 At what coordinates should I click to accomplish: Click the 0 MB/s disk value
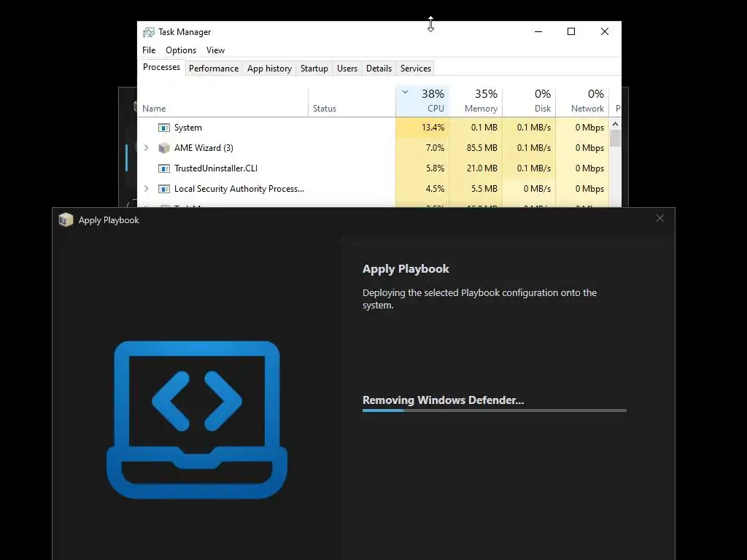pos(537,189)
